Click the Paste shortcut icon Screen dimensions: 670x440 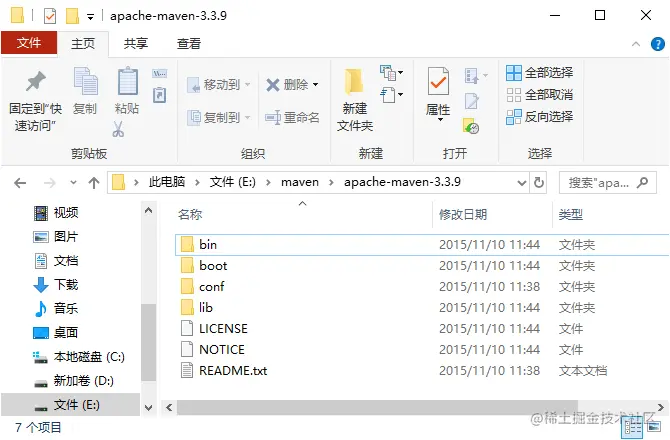[159, 95]
